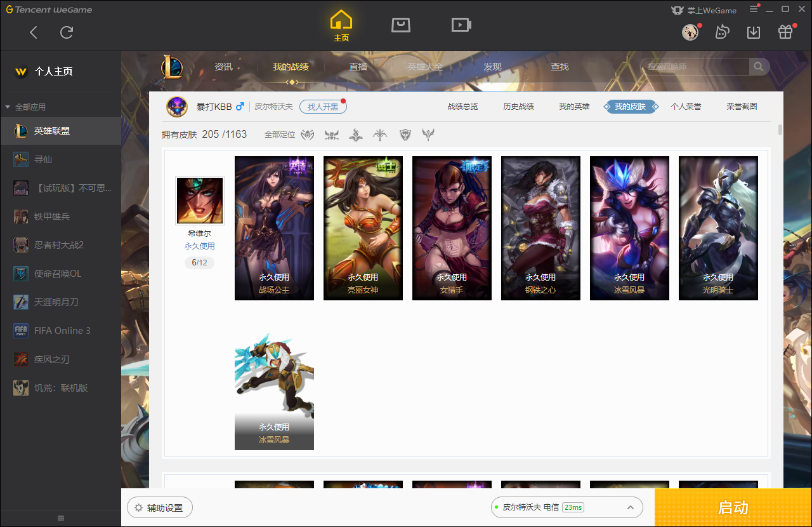Click the 希维尔 champion portrait
The image size is (812, 527).
(200, 201)
